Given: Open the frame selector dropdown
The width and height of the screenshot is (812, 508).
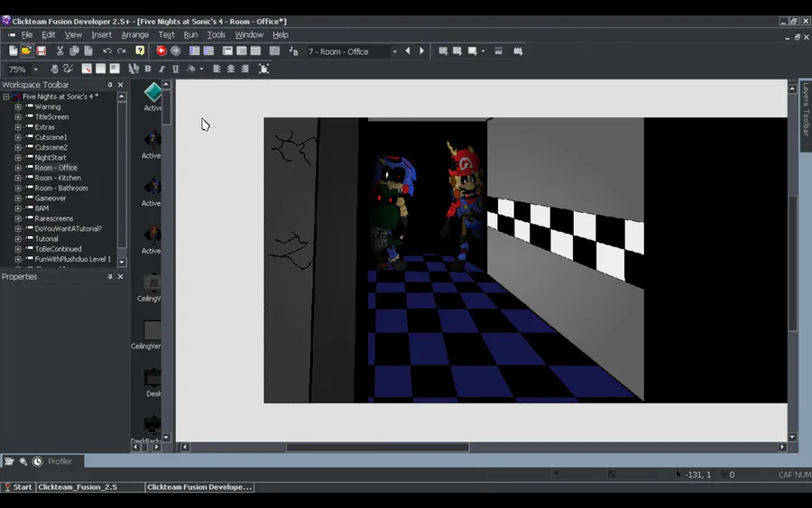Looking at the screenshot, I should (x=394, y=51).
